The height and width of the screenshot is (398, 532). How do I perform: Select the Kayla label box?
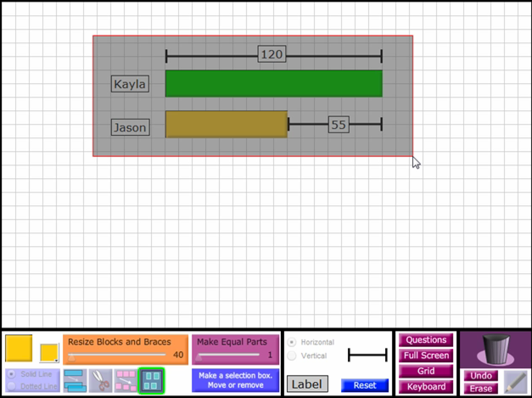pos(130,84)
